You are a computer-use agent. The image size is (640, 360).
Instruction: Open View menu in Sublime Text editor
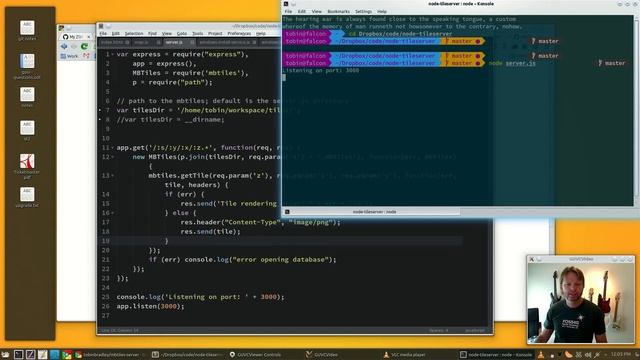pyautogui.click(x=167, y=33)
